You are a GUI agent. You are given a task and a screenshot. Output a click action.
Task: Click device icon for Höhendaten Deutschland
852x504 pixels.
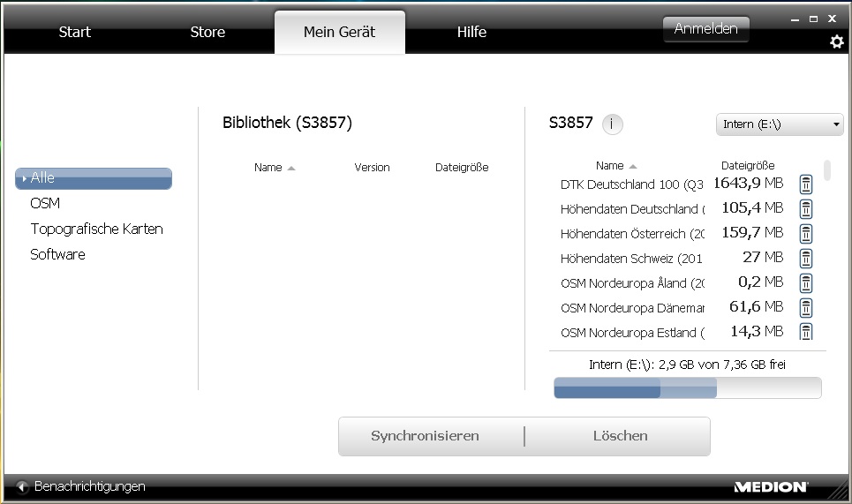(x=806, y=209)
